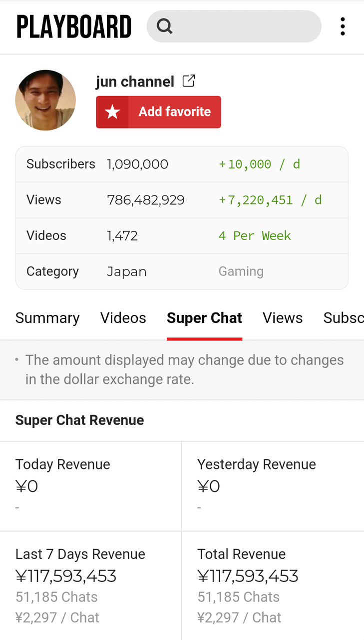The width and height of the screenshot is (364, 640).
Task: Select the Today Revenue card
Action: coord(90,485)
